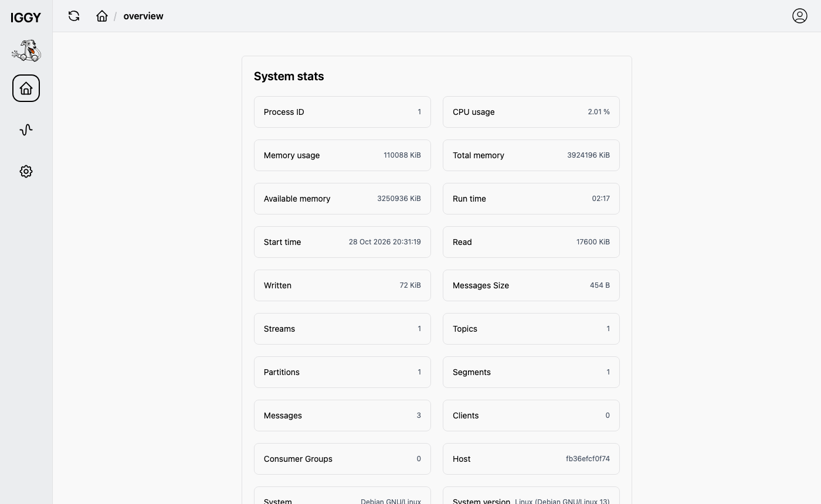Click the Consumer Groups label
This screenshot has height=504, width=821.
click(x=298, y=459)
